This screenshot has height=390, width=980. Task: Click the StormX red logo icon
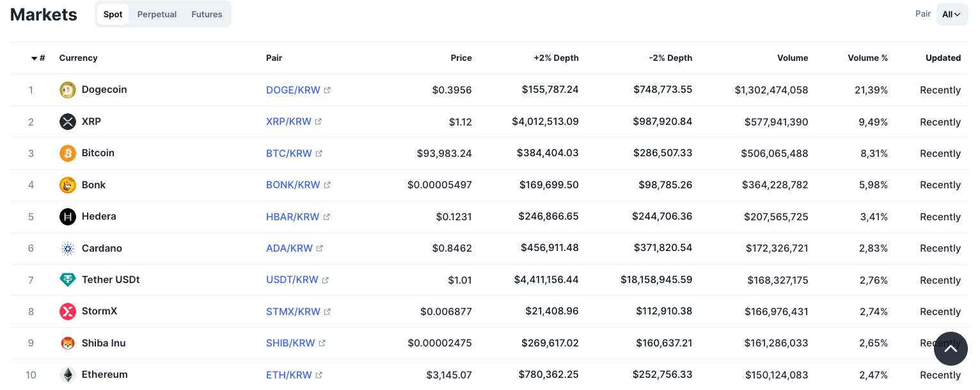(68, 311)
